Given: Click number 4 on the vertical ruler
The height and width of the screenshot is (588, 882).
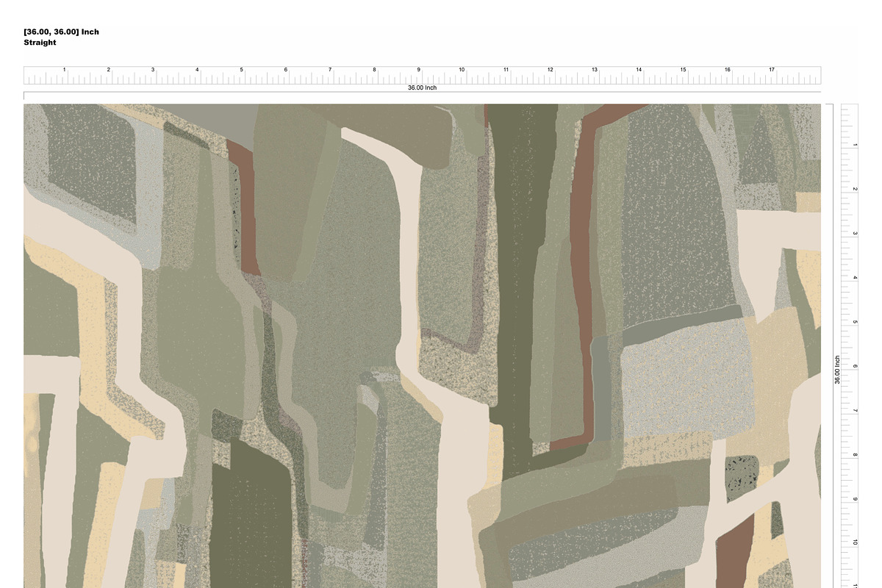Looking at the screenshot, I should [855, 278].
